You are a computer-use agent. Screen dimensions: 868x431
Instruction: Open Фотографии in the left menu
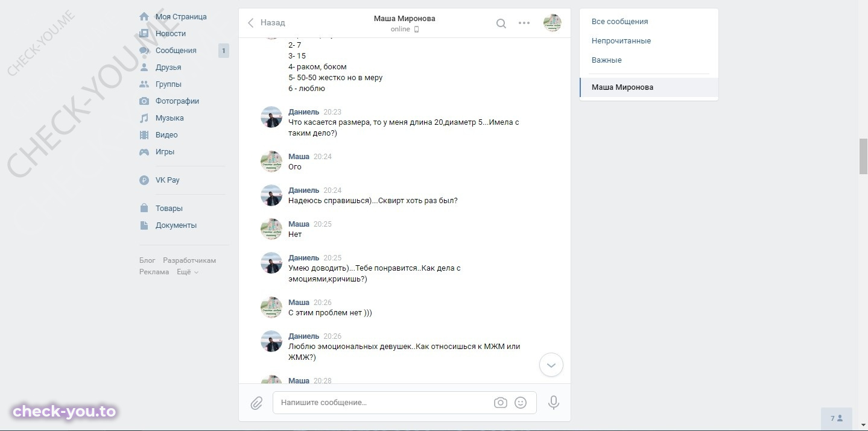(x=177, y=101)
